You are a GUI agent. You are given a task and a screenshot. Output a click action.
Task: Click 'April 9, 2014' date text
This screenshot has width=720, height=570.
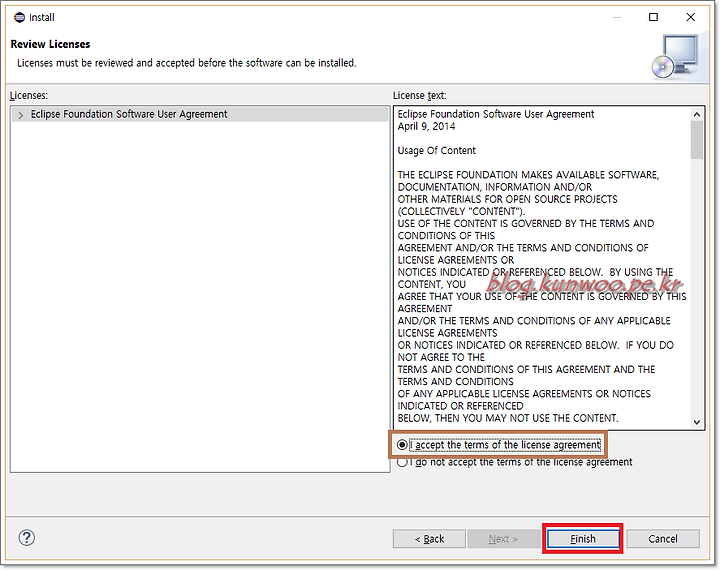tap(426, 126)
